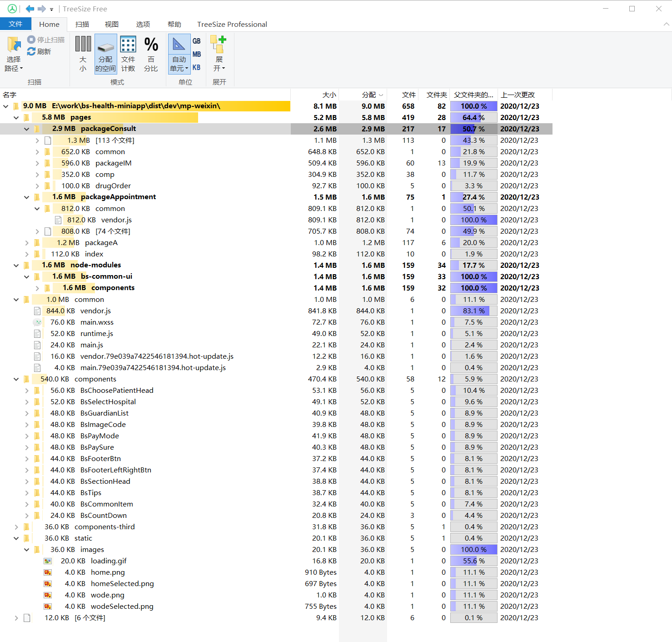Select the Scan (扫描) ribbon tab
The height and width of the screenshot is (642, 672).
(82, 24)
